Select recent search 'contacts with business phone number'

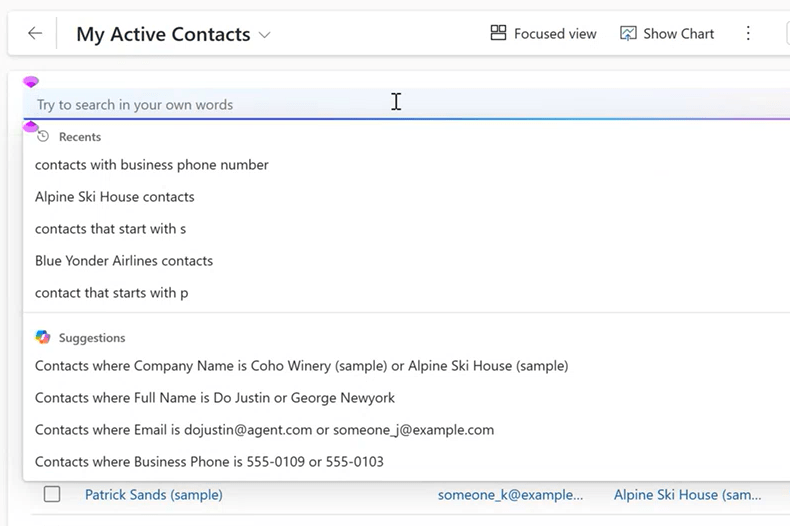[152, 165]
